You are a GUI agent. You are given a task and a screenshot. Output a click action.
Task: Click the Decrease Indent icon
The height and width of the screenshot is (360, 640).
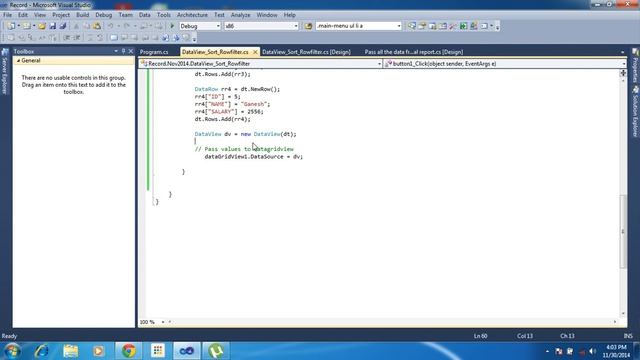coord(67,38)
